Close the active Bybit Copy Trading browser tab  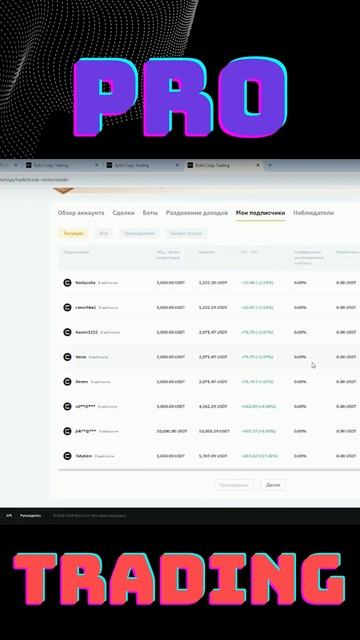(x=258, y=165)
